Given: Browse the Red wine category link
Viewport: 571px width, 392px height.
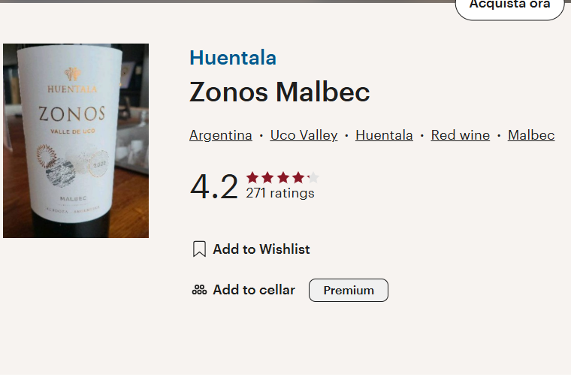Looking at the screenshot, I should [x=461, y=135].
